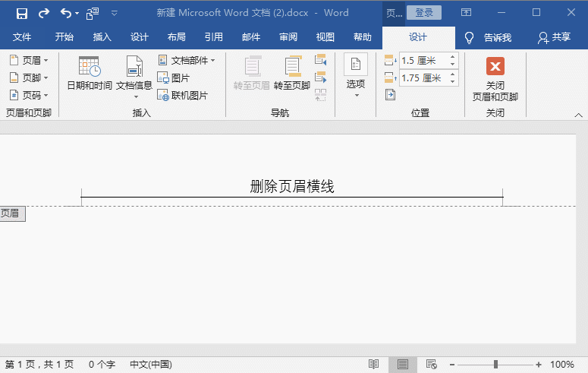Insert a 图片 picture
Image resolution: width=588 pixels, height=373 pixels.
coord(174,77)
